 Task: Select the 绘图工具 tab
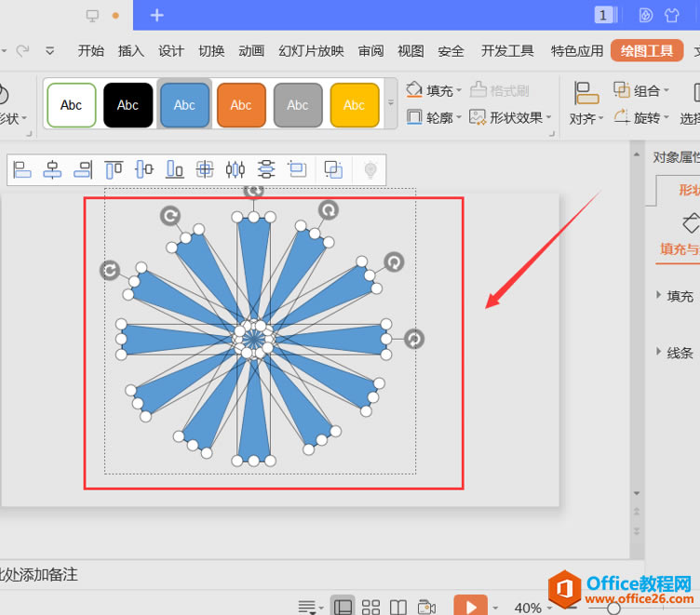[x=647, y=50]
